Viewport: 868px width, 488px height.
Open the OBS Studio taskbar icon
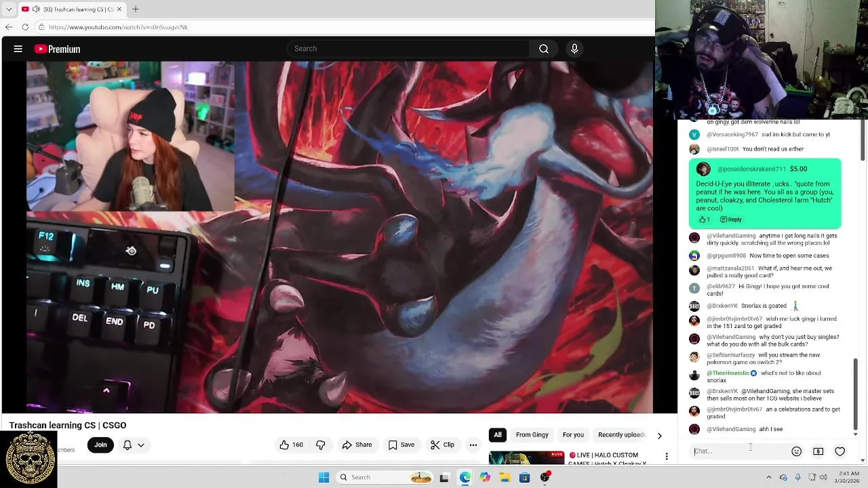pos(545,478)
